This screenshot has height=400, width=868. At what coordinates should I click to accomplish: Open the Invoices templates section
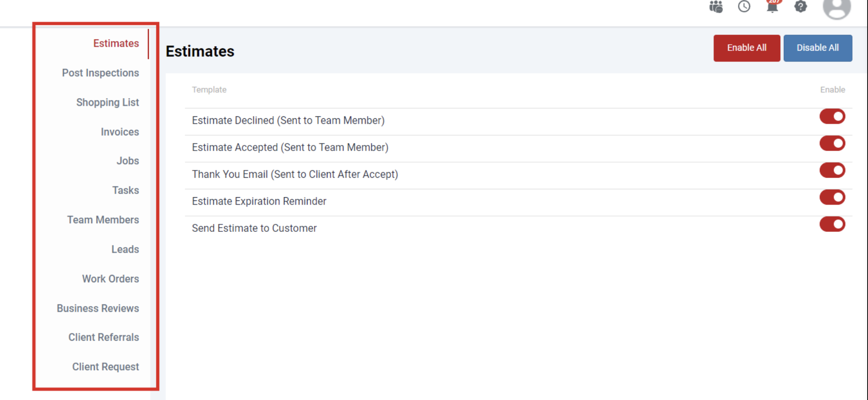click(x=120, y=132)
